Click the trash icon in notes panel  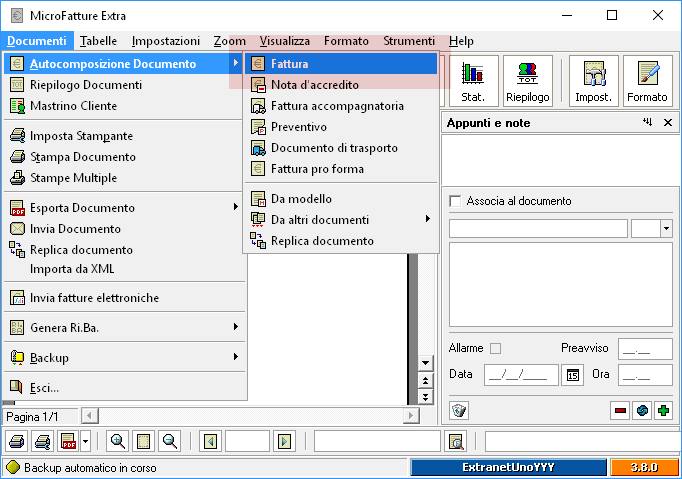(x=459, y=410)
